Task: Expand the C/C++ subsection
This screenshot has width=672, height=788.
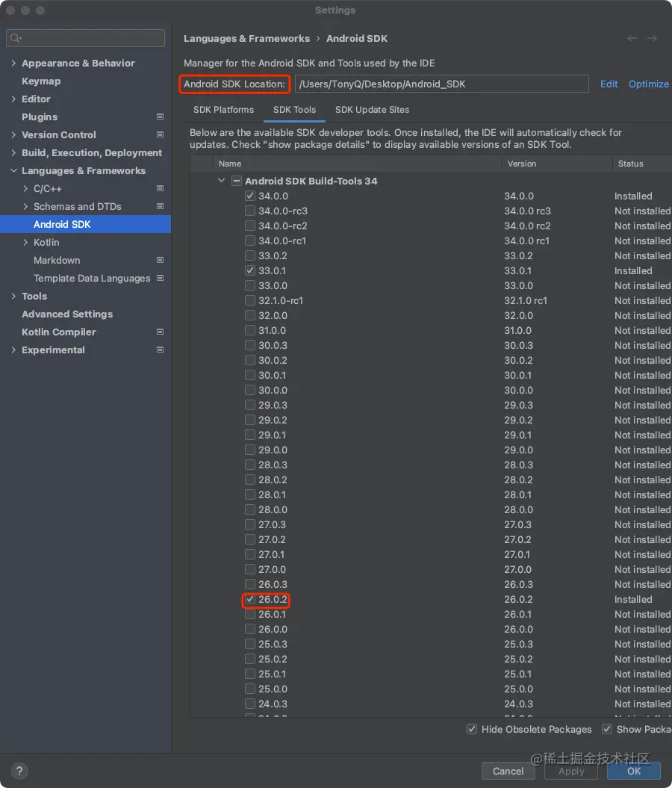Action: pyautogui.click(x=25, y=188)
